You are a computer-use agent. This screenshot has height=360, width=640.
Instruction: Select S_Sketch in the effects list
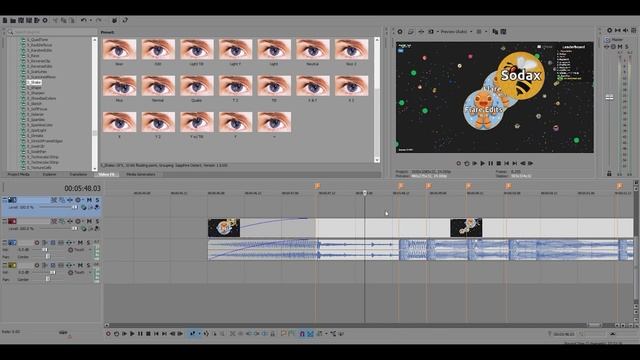[x=35, y=104]
